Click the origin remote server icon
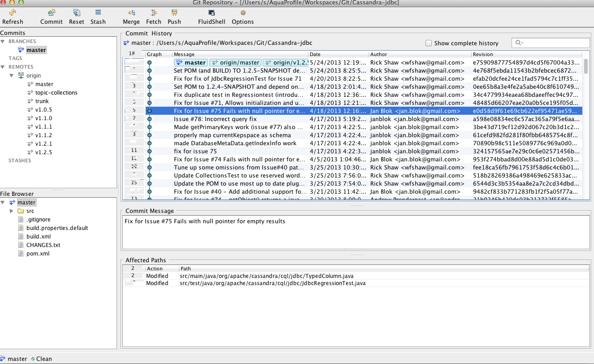Viewport: 594px width, 364px height. pyautogui.click(x=21, y=76)
